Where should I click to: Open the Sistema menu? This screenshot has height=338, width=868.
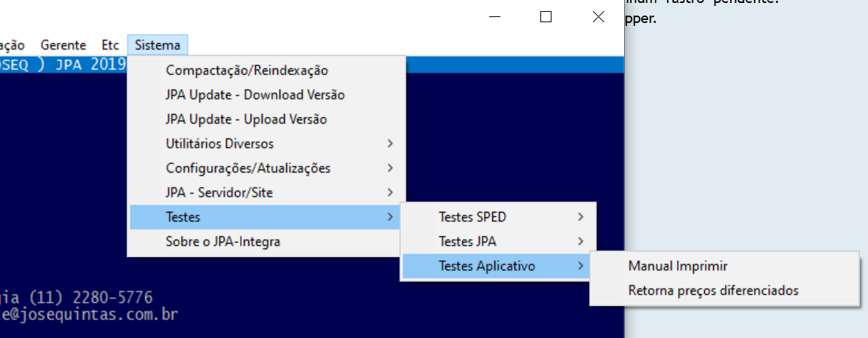[157, 45]
